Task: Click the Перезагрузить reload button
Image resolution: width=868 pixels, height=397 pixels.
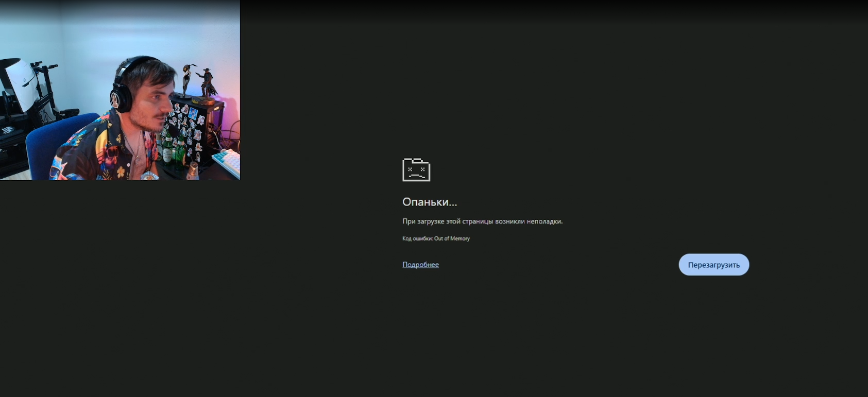Action: 713,265
